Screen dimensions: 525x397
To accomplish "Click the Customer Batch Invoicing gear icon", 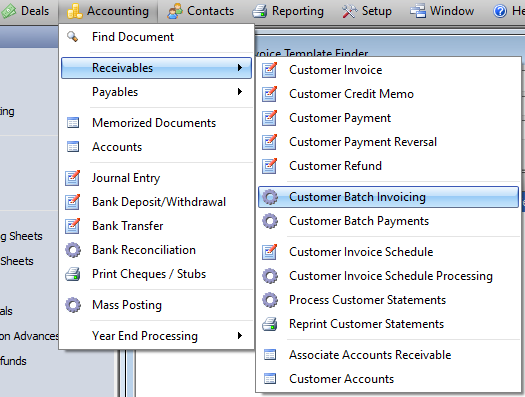I will (270, 197).
